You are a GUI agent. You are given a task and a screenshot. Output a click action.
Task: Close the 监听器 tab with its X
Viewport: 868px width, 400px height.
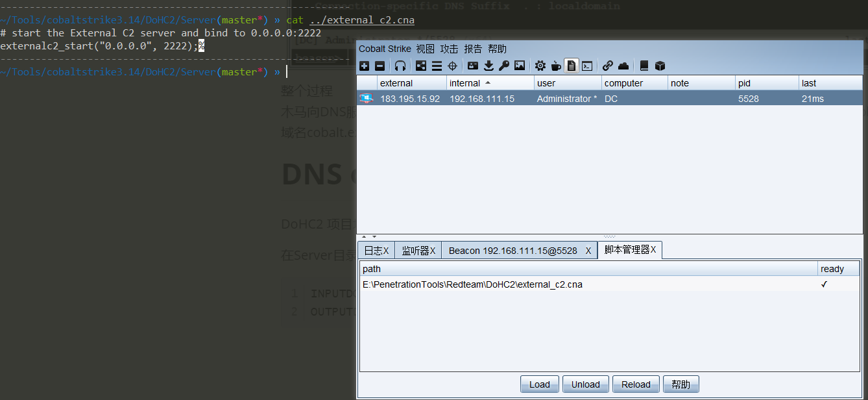433,251
